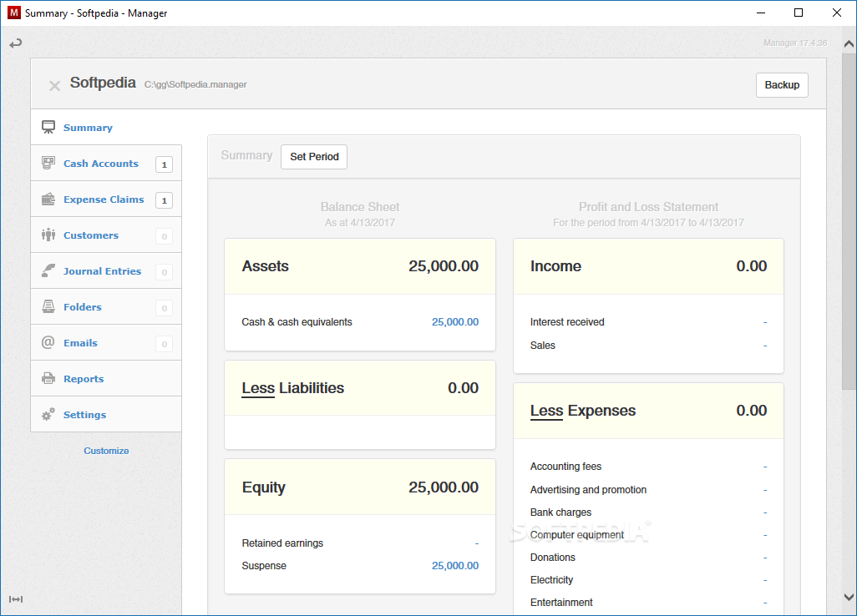Click the Backup button
The image size is (857, 616).
[782, 84]
